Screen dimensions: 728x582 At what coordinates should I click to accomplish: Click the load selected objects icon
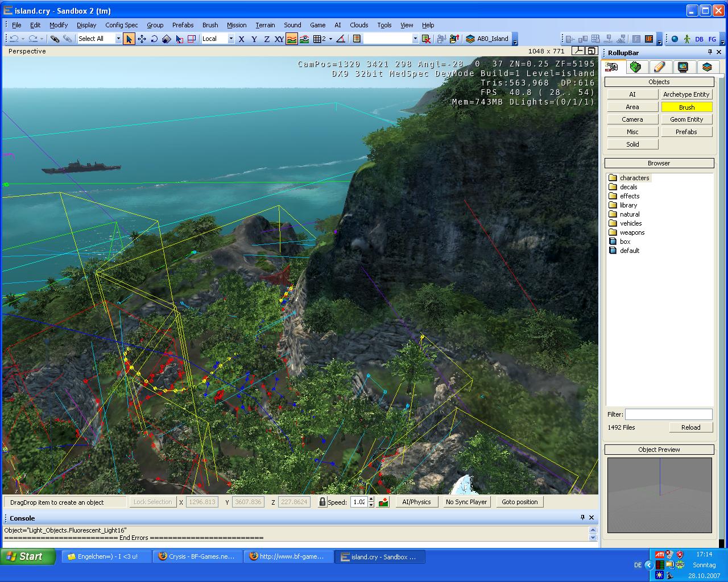[454, 39]
